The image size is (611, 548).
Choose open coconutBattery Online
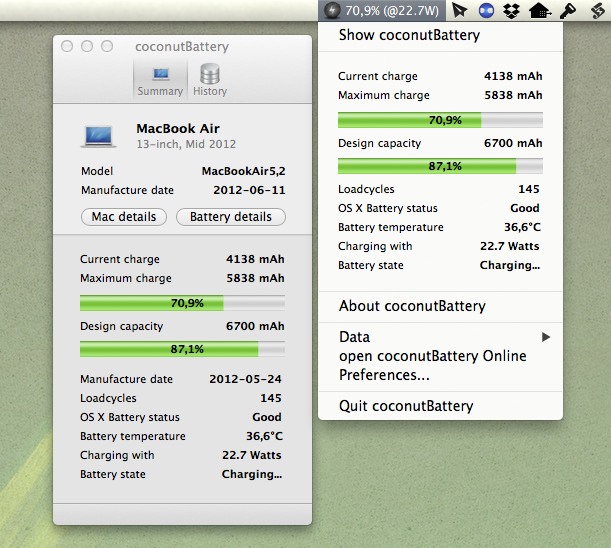coord(440,356)
